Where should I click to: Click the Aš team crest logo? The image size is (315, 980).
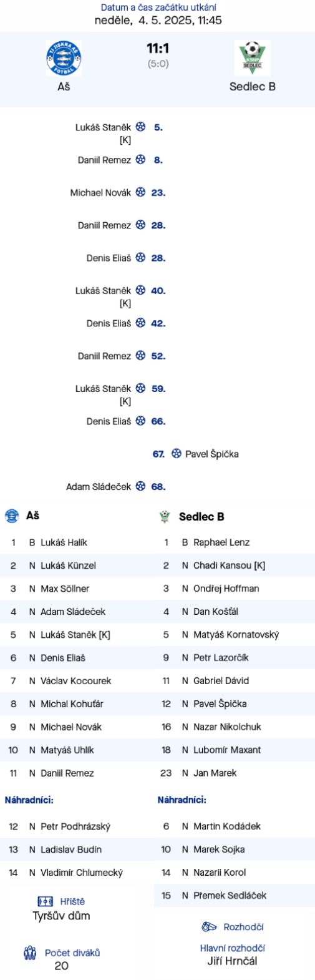tap(64, 58)
